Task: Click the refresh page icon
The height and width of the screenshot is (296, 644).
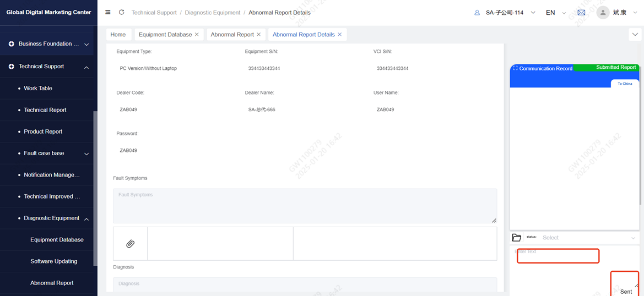Action: coord(121,12)
